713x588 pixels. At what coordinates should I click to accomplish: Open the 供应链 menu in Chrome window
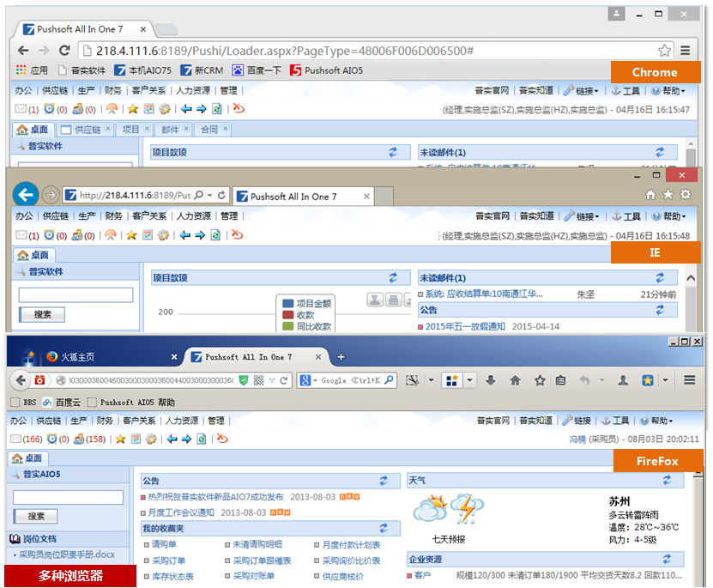[55, 90]
